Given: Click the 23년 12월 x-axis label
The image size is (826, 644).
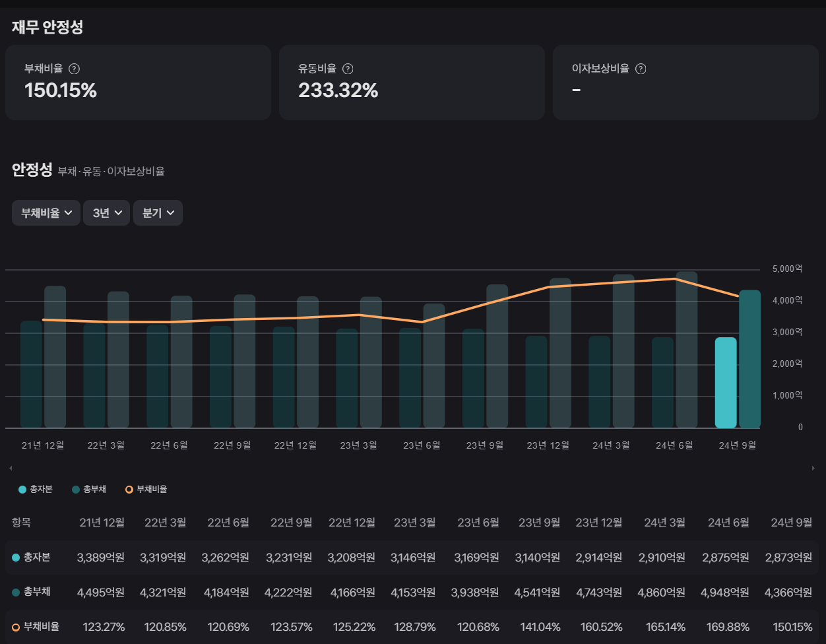Looking at the screenshot, I should (549, 445).
